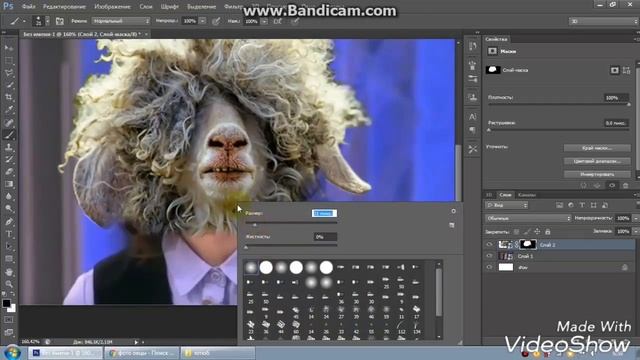Viewport: 640px width, 360px height.
Task: Select the Path Selection tool
Action: click(9, 247)
